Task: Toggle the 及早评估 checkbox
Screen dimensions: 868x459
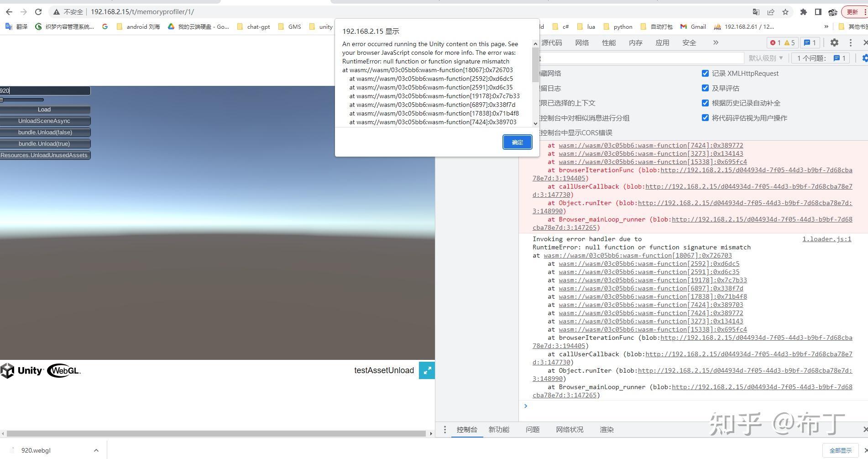Action: [x=705, y=88]
